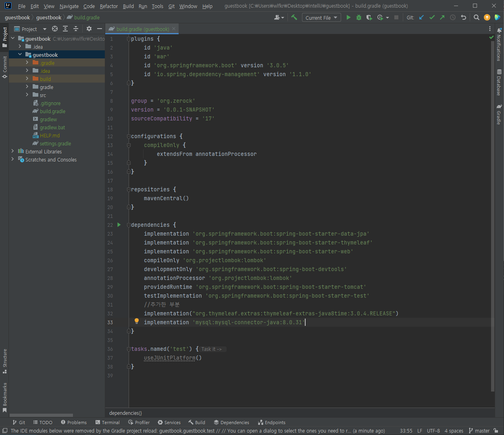Select the build.gradle (guestbook) editor tab

pos(143,29)
